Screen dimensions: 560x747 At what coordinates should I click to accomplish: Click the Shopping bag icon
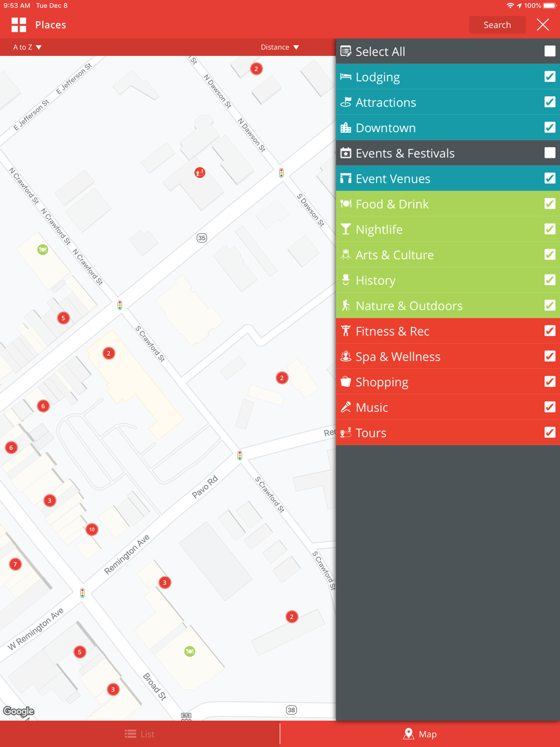(x=346, y=382)
